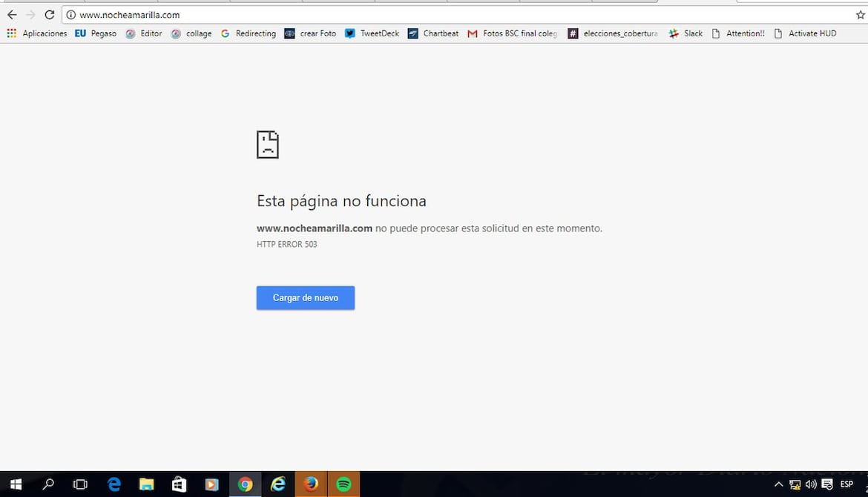Expand hidden system tray icons
The height and width of the screenshot is (497, 868).
(778, 484)
